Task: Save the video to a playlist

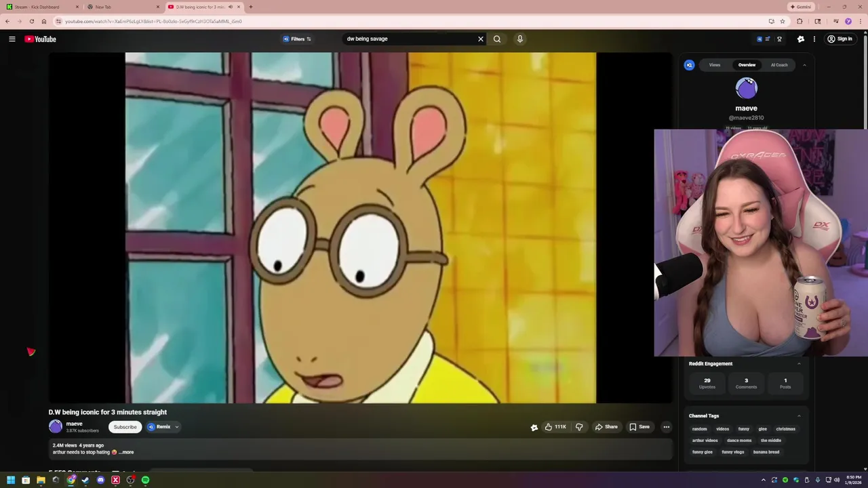Action: (639, 427)
